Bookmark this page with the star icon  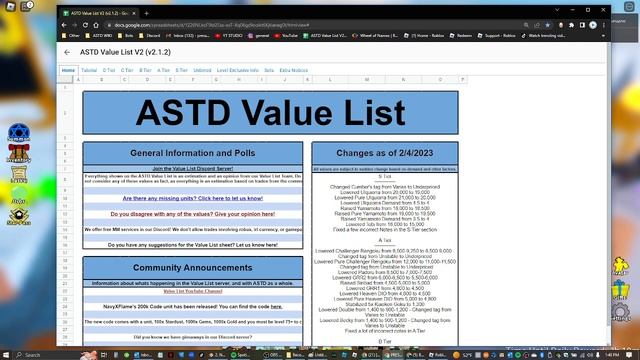tap(548, 25)
